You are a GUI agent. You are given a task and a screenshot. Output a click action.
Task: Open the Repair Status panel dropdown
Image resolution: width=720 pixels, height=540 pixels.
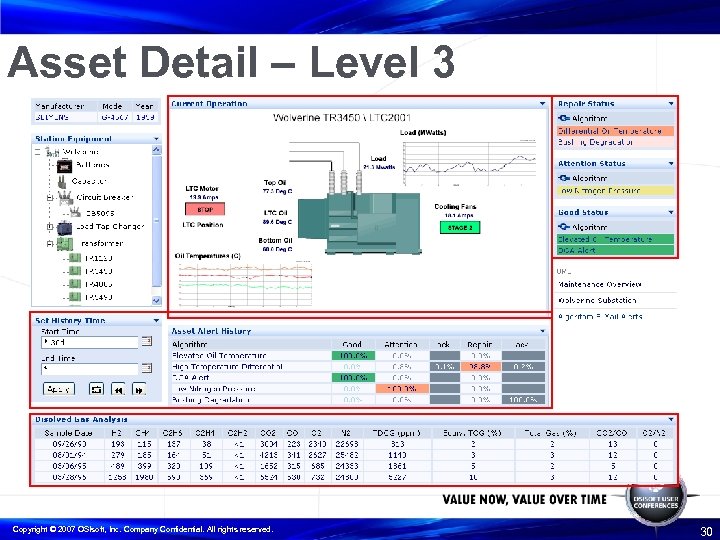pyautogui.click(x=671, y=104)
